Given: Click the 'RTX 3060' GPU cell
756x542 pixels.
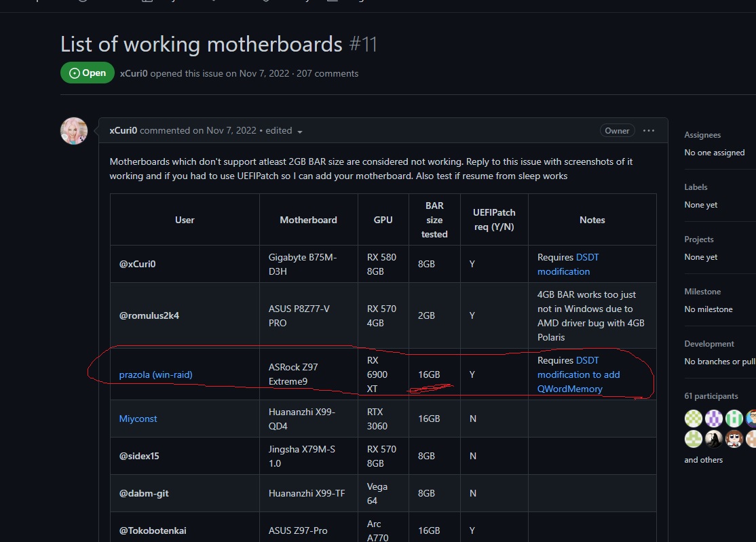Looking at the screenshot, I should click(x=383, y=419).
